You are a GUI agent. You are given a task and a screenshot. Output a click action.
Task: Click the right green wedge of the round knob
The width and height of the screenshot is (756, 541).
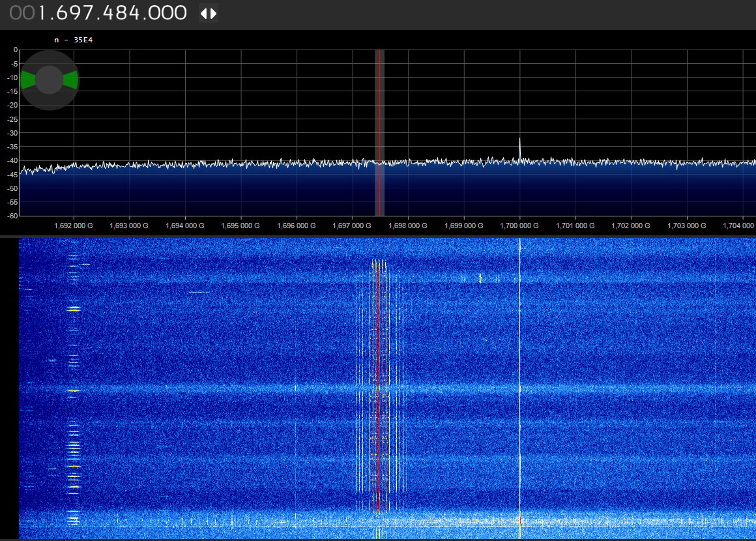[x=70, y=80]
